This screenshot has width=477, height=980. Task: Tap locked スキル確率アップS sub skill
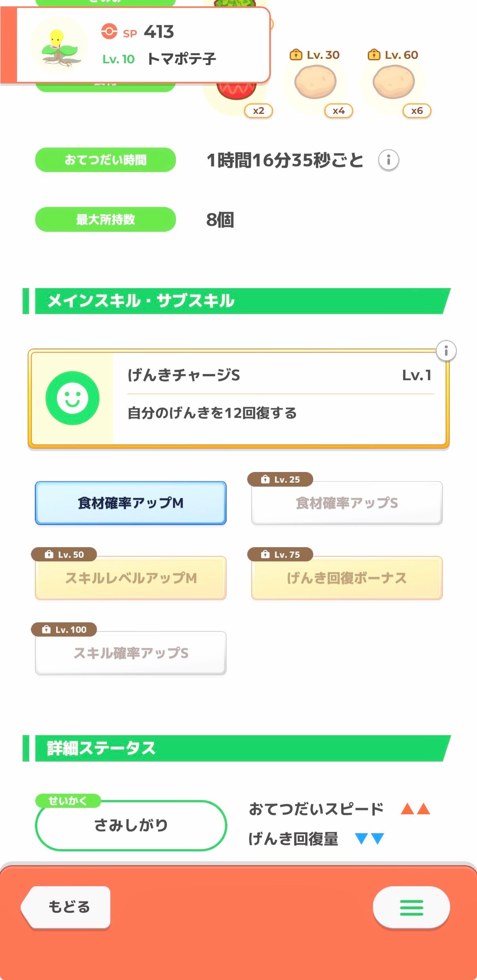click(x=131, y=653)
